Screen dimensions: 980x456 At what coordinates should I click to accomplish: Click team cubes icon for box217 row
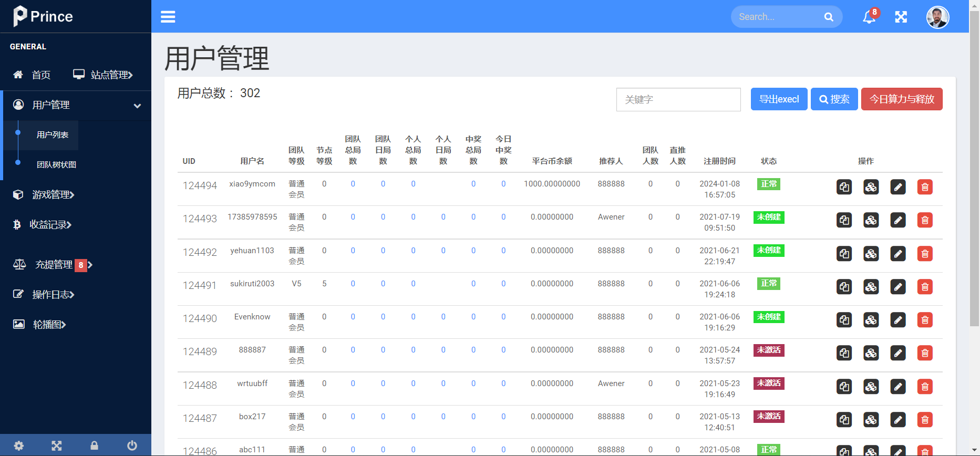click(x=871, y=420)
